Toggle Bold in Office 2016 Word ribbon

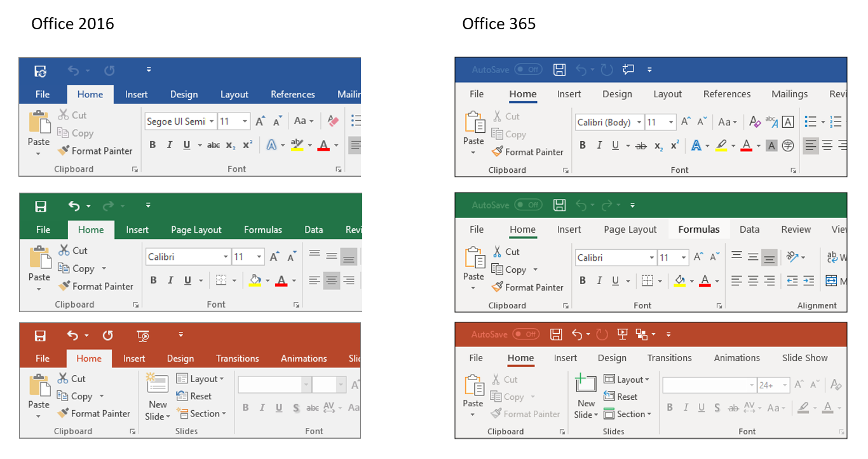[153, 145]
